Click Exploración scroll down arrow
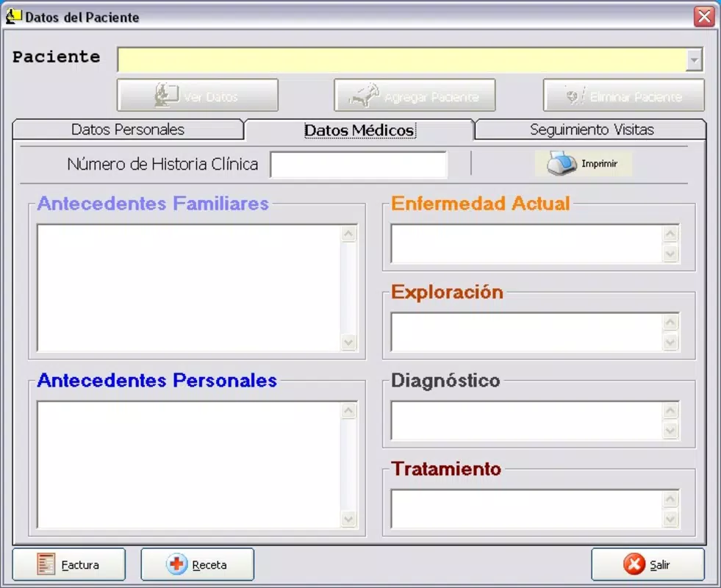Image resolution: width=721 pixels, height=588 pixels. (x=670, y=342)
